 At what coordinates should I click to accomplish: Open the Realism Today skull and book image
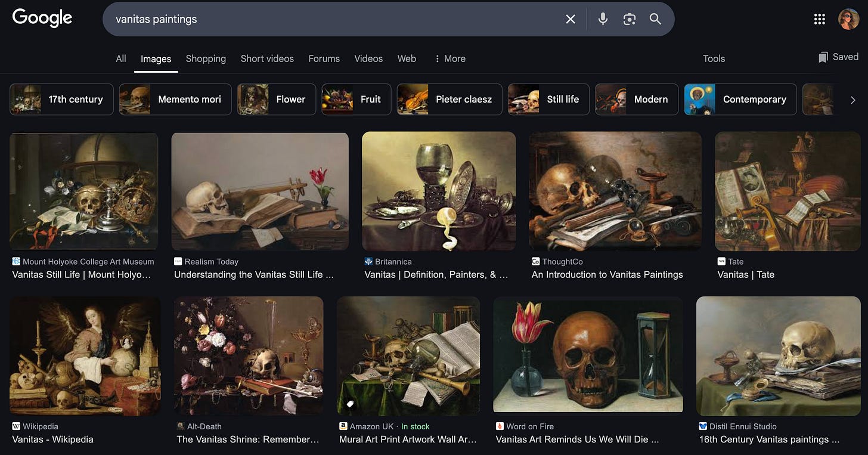[x=260, y=191]
